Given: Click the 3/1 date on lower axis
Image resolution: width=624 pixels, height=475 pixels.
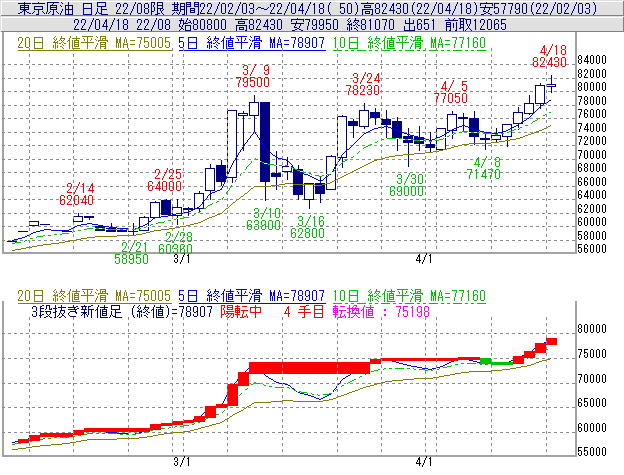Looking at the screenshot, I should pos(182,462).
